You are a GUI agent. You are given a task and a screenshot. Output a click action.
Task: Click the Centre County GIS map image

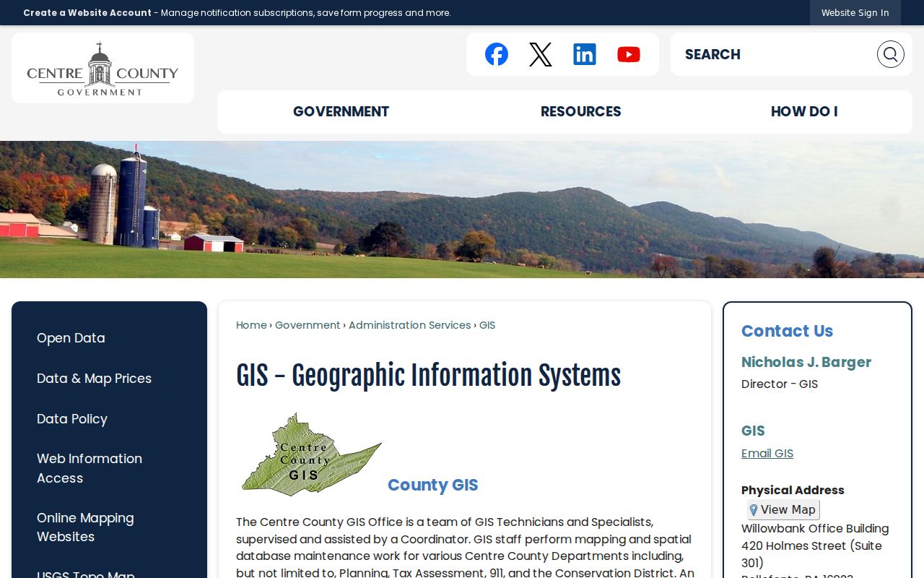point(311,454)
